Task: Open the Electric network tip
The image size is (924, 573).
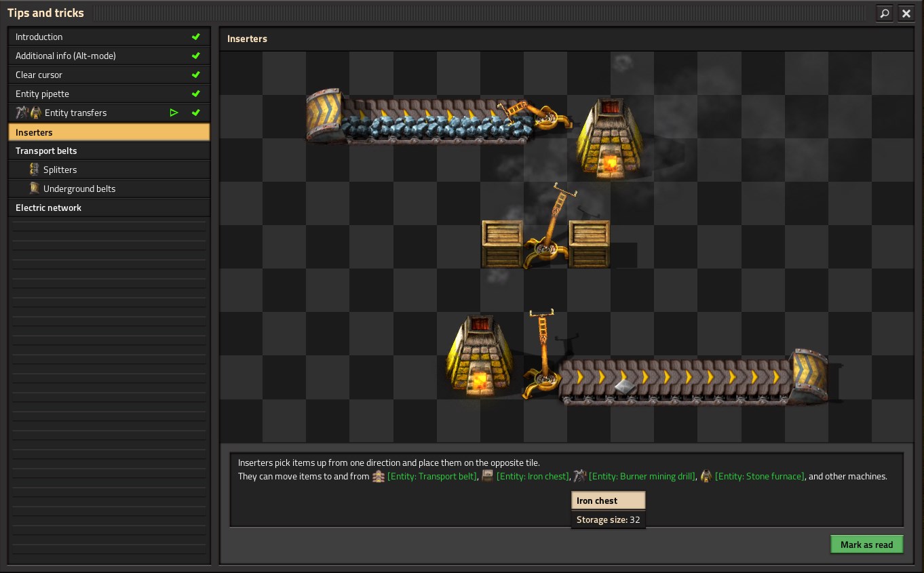Action: tap(109, 208)
